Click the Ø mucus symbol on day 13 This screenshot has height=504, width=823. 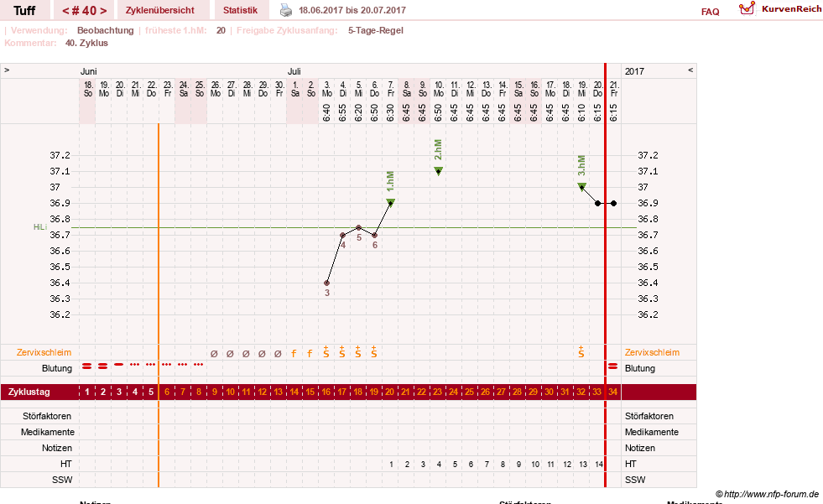(x=278, y=354)
